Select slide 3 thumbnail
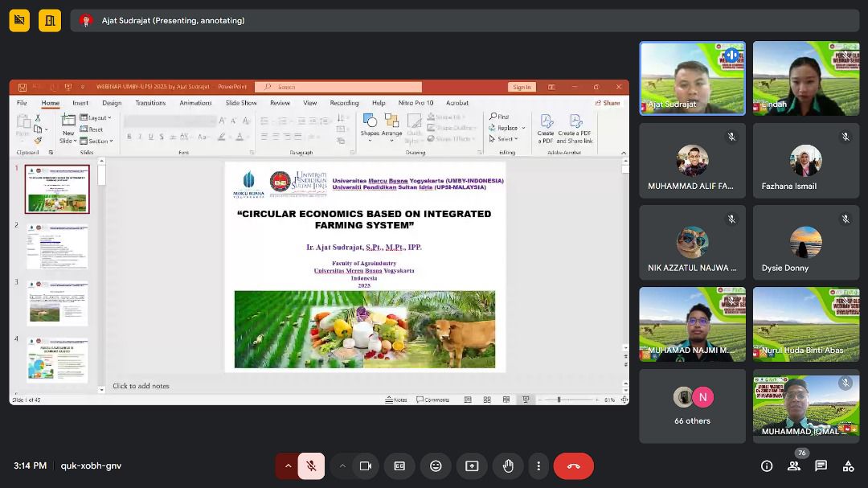Image resolution: width=868 pixels, height=488 pixels. pos(57,304)
